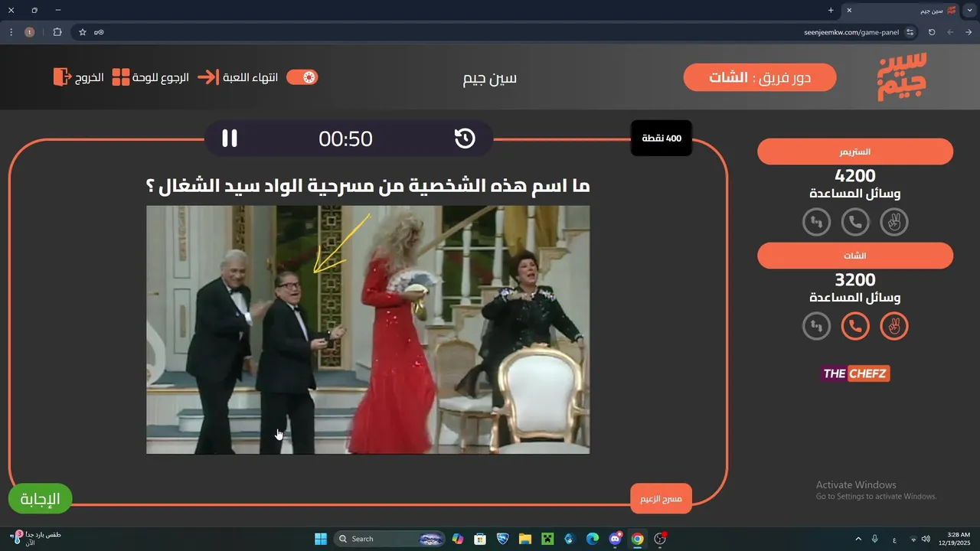Open Microsoft Store from the taskbar
Viewport: 980px width, 551px height.
[480, 539]
